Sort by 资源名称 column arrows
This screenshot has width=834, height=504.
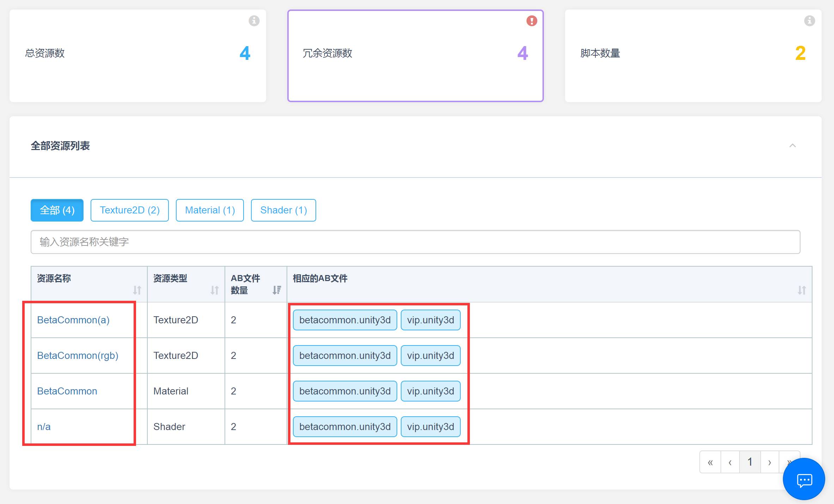pyautogui.click(x=137, y=290)
